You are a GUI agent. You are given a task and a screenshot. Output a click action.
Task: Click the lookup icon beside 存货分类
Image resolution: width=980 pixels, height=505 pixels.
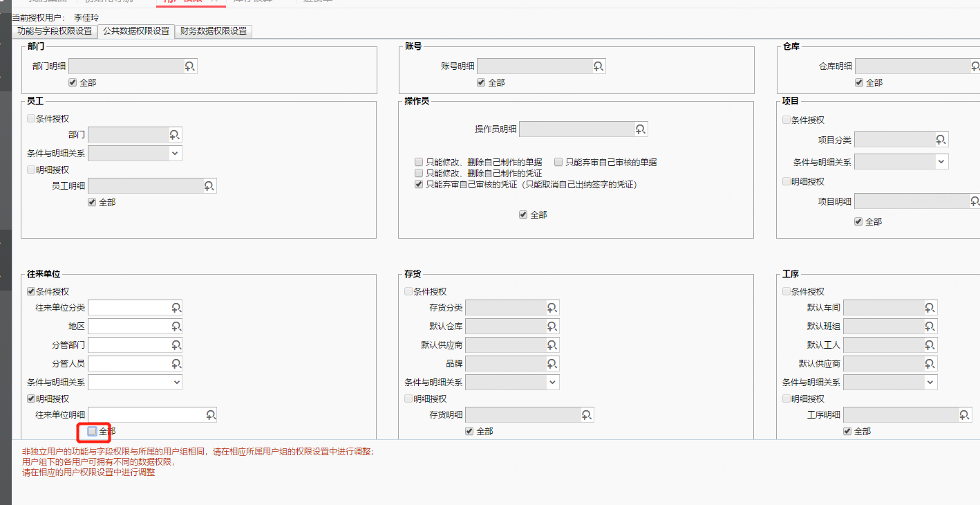(x=552, y=307)
